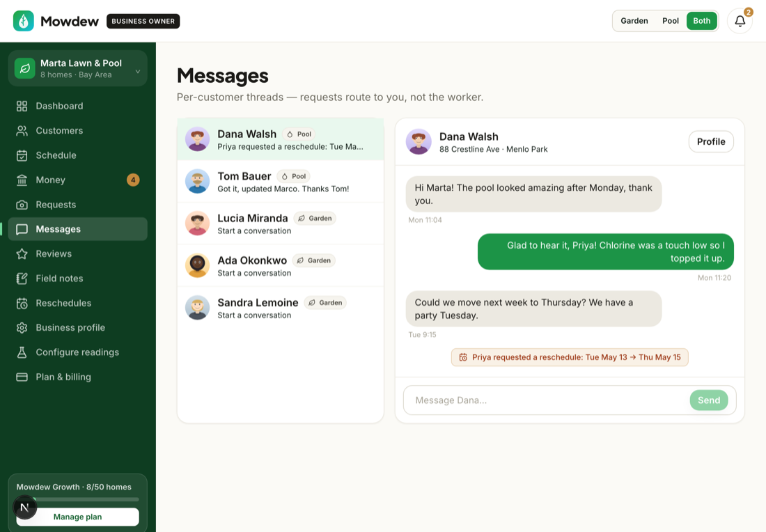Click the Garden tag beside Sandra Lemoine
Viewport: 766px width, 532px height.
coord(325,302)
